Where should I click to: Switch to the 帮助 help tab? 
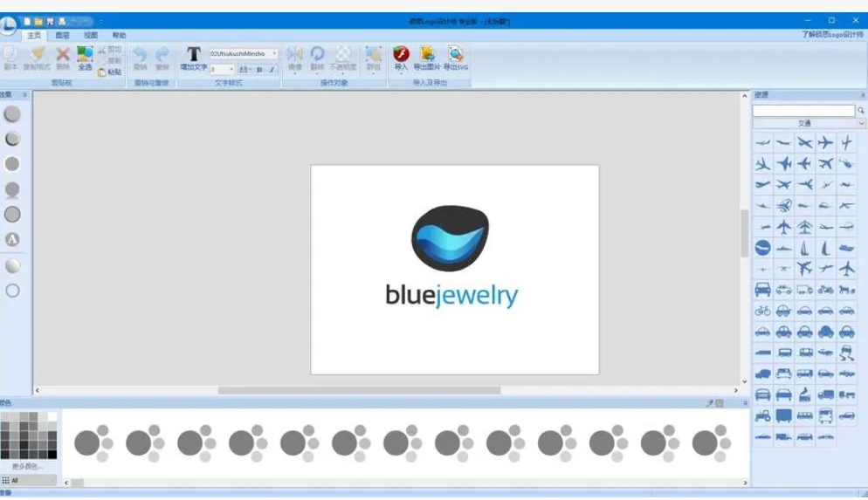[119, 36]
